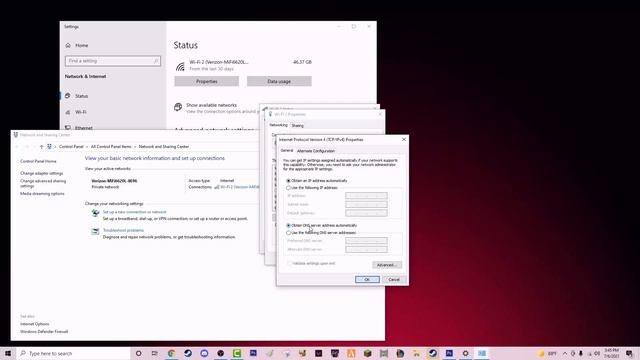Open Cortana circle icon on taskbar
Screen dimensions: 640x360
[x=138, y=353]
